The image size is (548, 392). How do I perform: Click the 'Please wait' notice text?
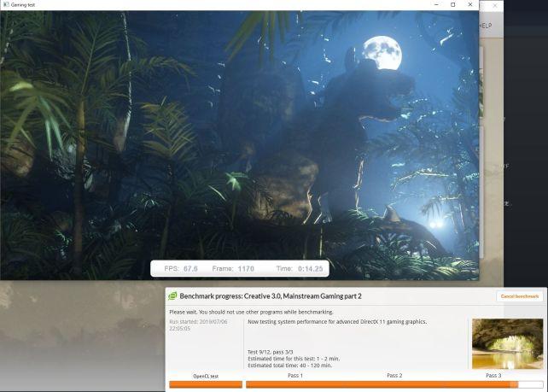pos(251,312)
